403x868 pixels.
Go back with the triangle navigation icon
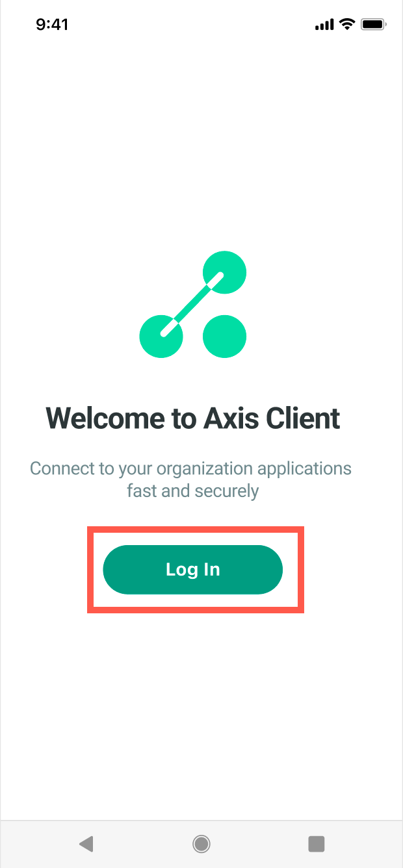click(86, 844)
